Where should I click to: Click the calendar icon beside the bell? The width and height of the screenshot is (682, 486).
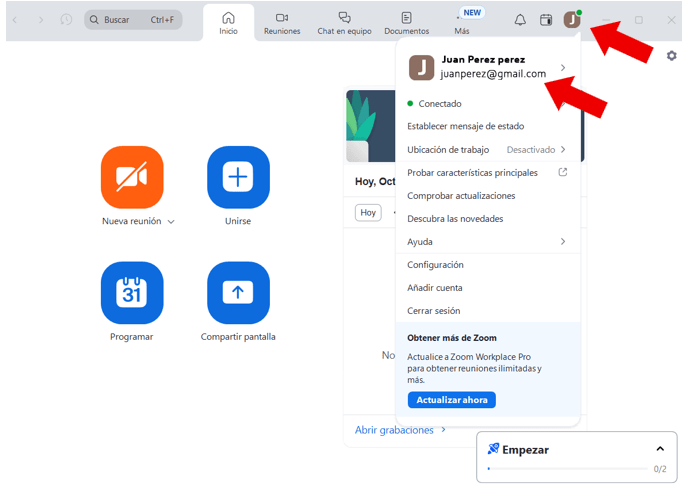546,20
